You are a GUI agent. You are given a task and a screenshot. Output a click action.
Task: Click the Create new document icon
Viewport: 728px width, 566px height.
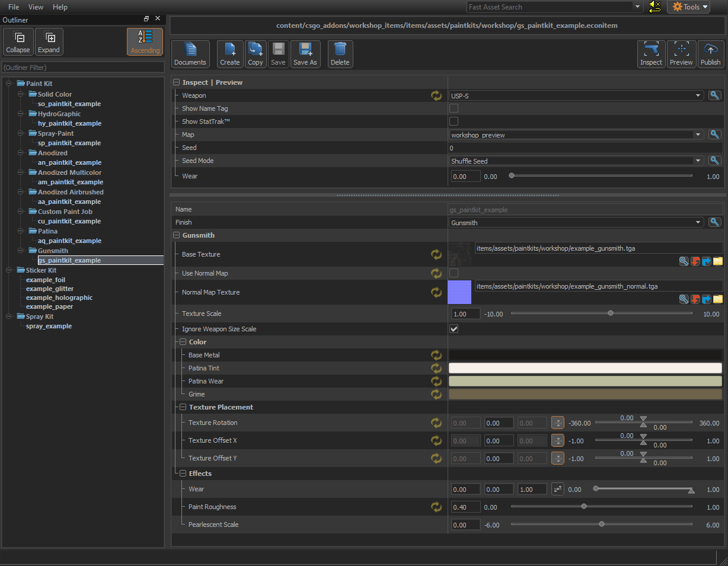pyautogui.click(x=229, y=53)
